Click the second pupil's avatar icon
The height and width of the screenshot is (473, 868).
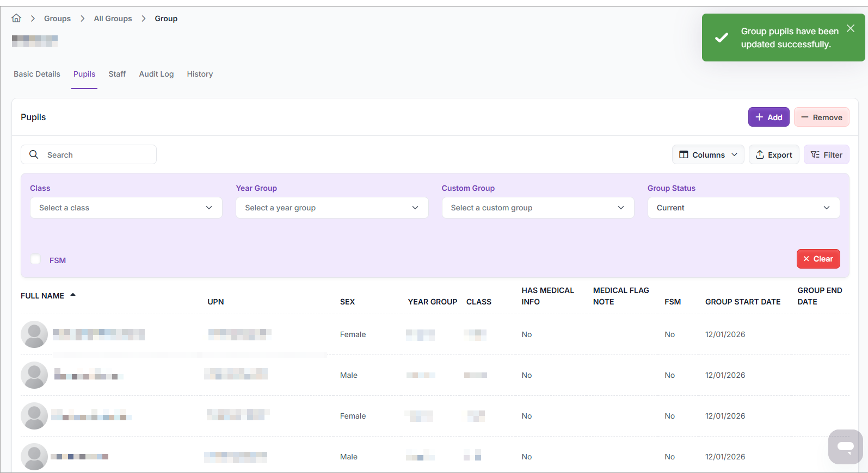[x=34, y=375]
